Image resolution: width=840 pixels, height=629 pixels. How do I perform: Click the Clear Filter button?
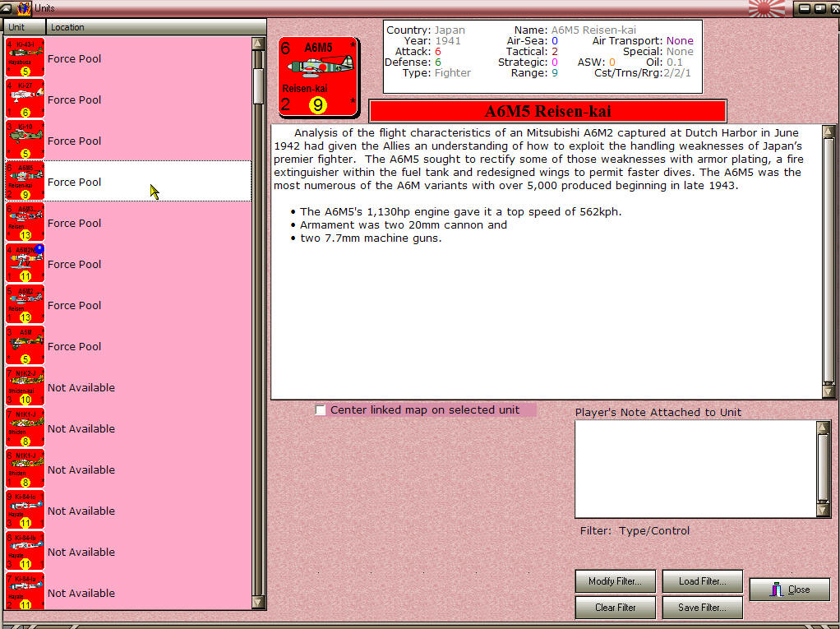(x=615, y=608)
